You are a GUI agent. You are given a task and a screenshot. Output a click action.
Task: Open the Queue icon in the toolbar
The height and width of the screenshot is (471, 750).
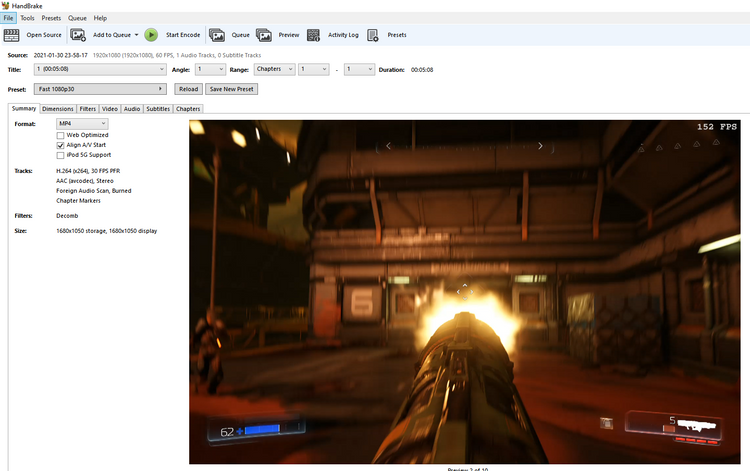[x=217, y=35]
